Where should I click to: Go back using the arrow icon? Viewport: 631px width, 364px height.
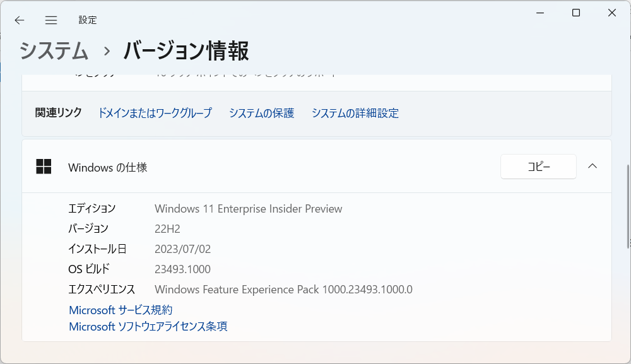[20, 20]
